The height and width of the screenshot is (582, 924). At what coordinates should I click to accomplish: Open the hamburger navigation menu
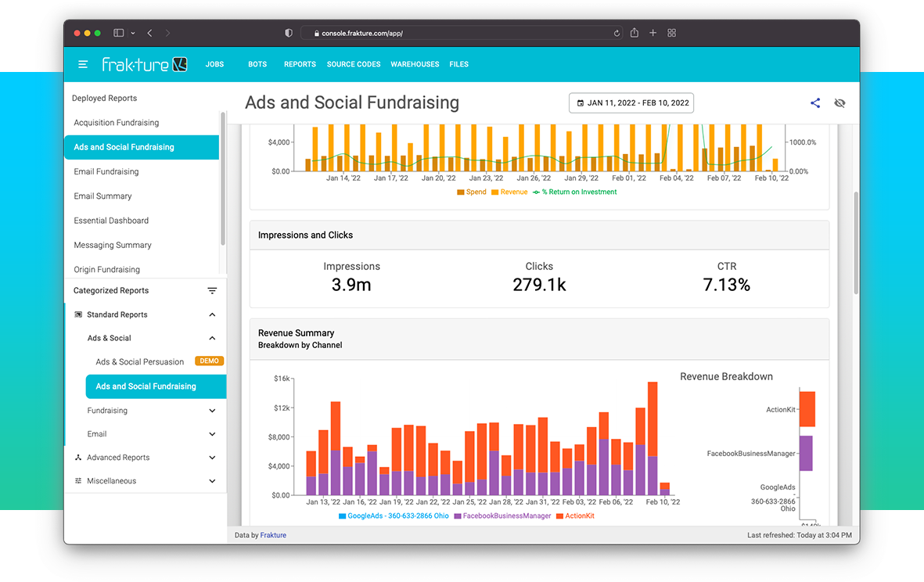pos(82,64)
